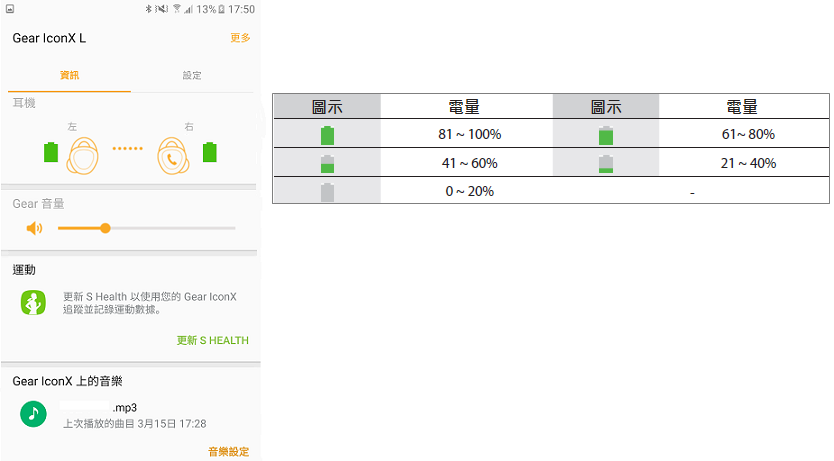The image size is (834, 461).
Task: Click the S Health app icon
Action: click(x=34, y=303)
